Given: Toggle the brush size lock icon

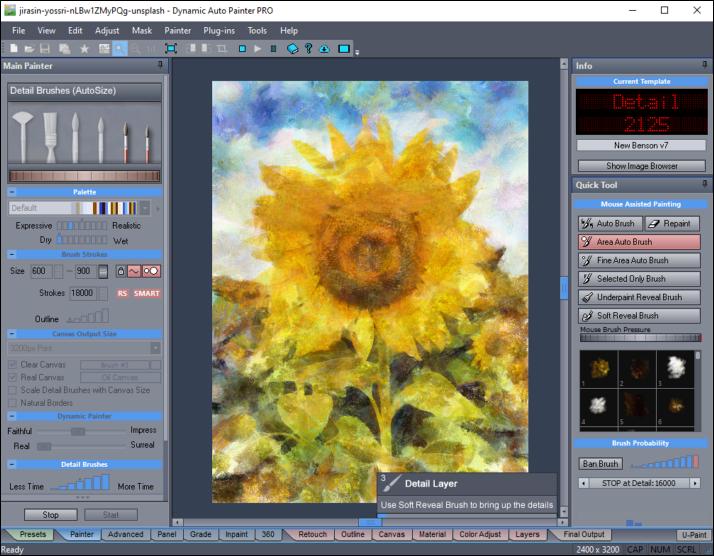Looking at the screenshot, I should [x=120, y=271].
